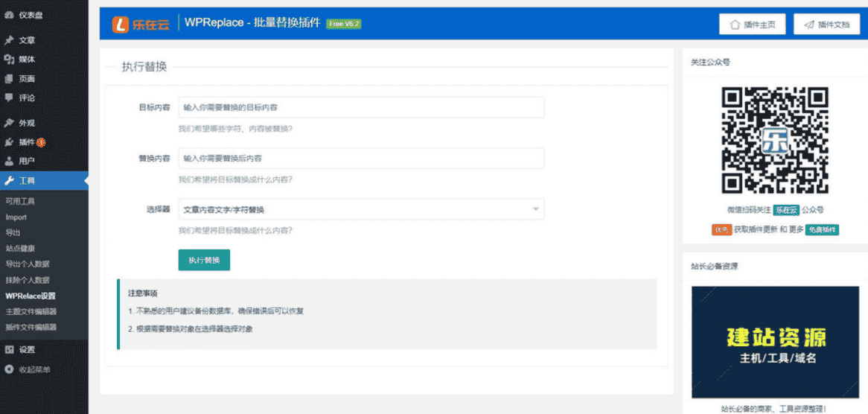Click the comment bubble icon beside 评论

click(x=9, y=98)
